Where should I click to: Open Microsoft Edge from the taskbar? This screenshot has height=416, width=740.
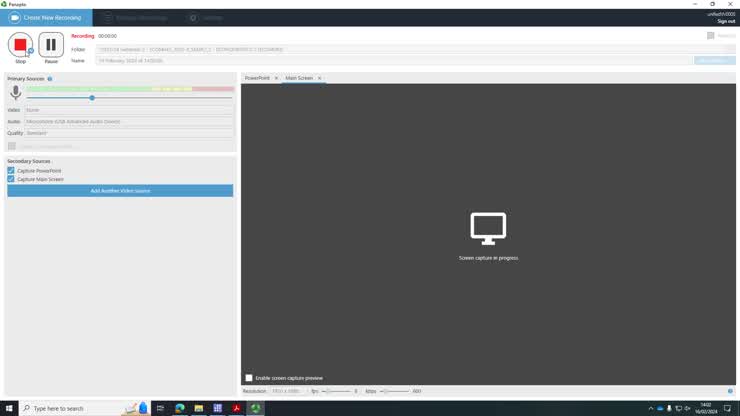point(180,408)
